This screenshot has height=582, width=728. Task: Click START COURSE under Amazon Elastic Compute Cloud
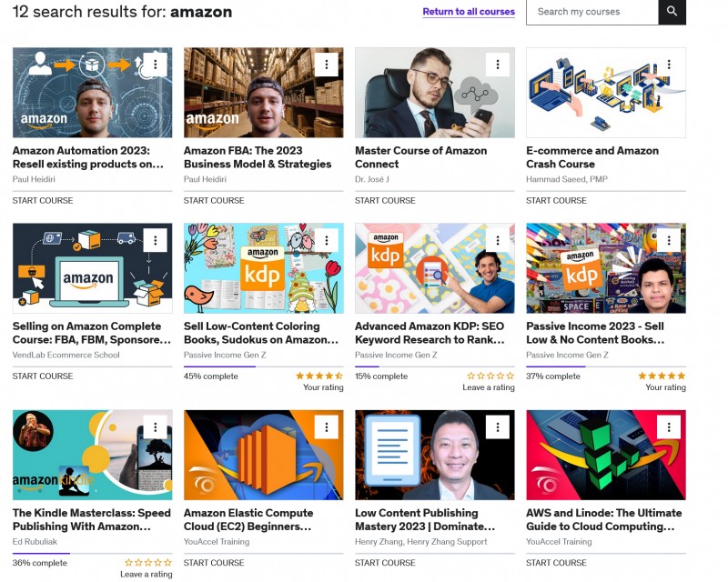pos(214,563)
